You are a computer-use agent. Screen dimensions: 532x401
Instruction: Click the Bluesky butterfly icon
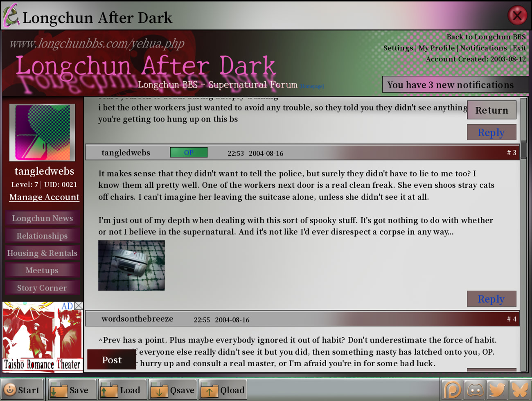[x=519, y=390]
